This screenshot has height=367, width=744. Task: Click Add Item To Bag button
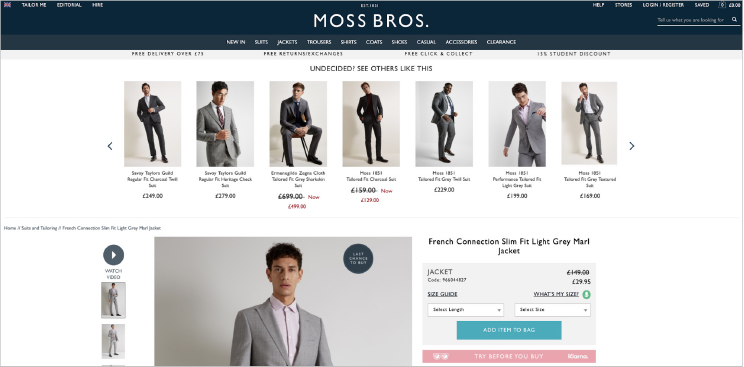509,330
